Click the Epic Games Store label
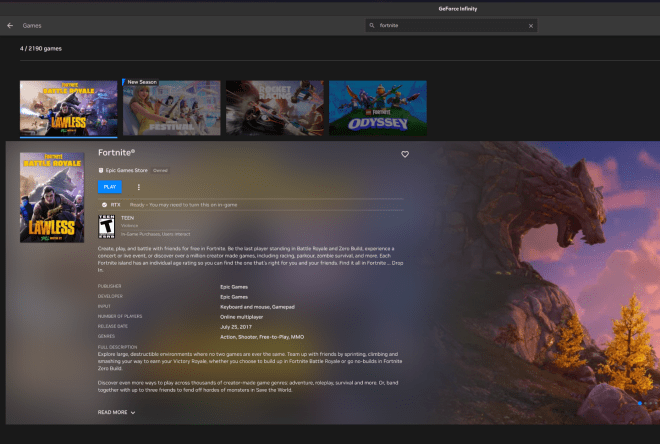 pyautogui.click(x=127, y=170)
